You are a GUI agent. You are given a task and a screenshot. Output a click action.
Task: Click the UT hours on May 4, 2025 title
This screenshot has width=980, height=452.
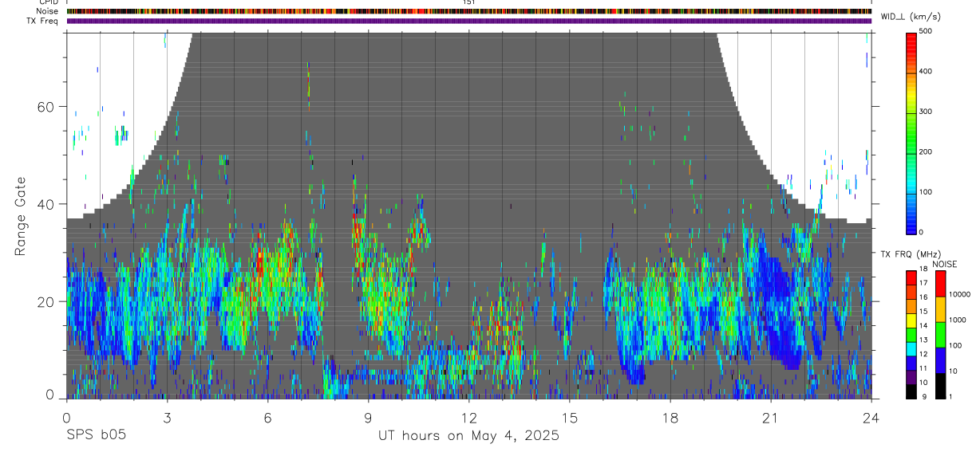coord(468,435)
